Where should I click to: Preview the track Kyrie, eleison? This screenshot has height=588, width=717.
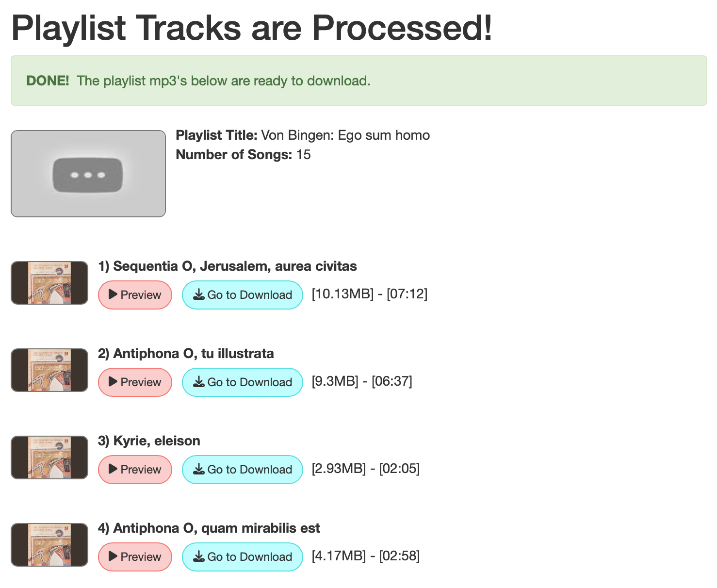(x=135, y=469)
